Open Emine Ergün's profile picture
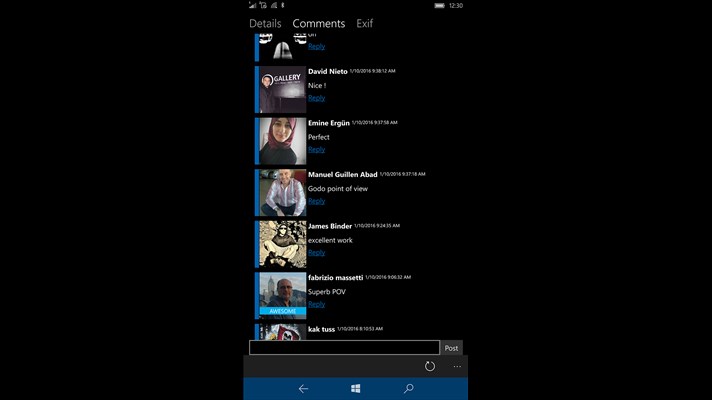Image resolution: width=712 pixels, height=400 pixels. click(283, 141)
